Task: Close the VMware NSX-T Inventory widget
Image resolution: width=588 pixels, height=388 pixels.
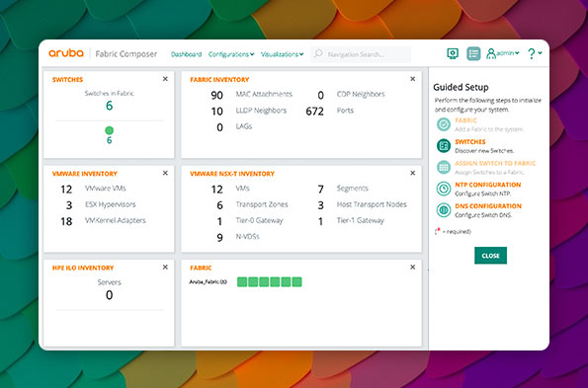Action: click(412, 173)
